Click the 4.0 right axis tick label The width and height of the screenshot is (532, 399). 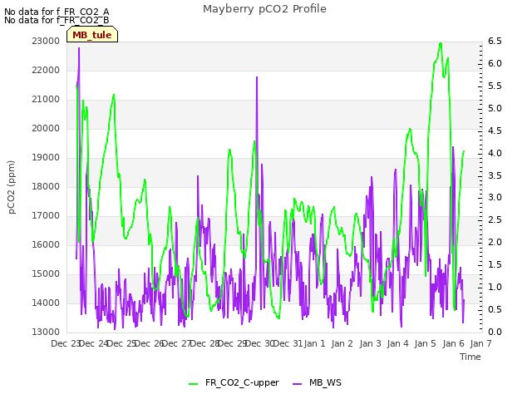(x=495, y=153)
